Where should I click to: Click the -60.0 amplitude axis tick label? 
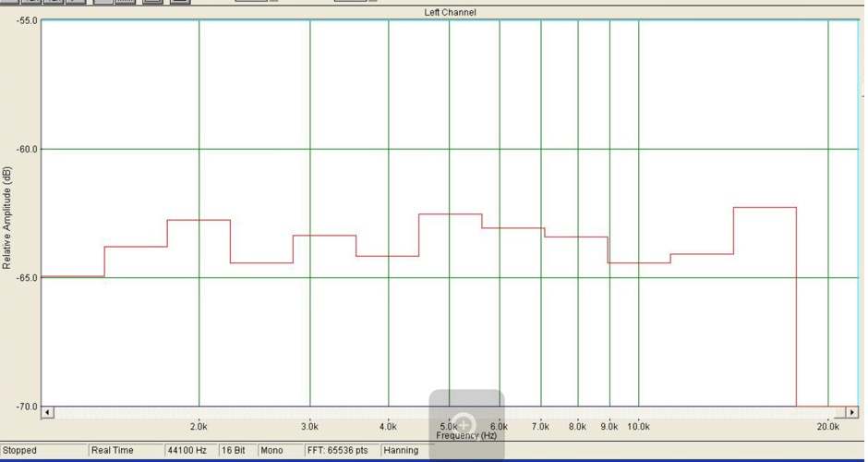point(27,149)
